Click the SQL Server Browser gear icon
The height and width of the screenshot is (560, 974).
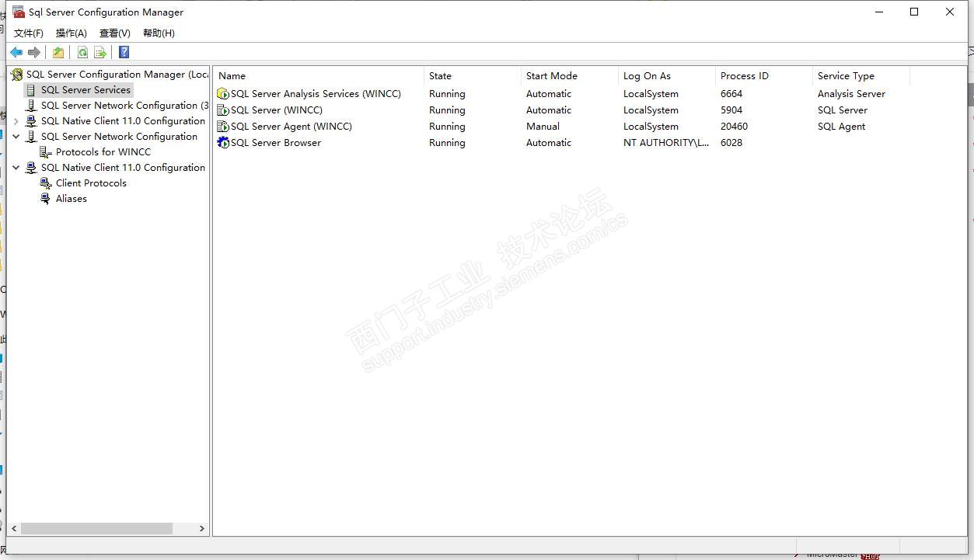pyautogui.click(x=223, y=143)
